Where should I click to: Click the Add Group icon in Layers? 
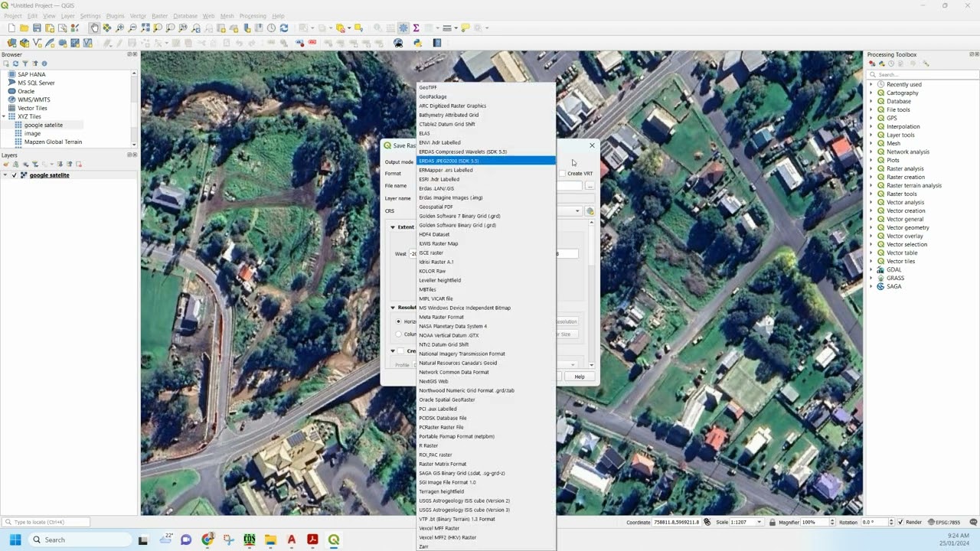click(15, 164)
